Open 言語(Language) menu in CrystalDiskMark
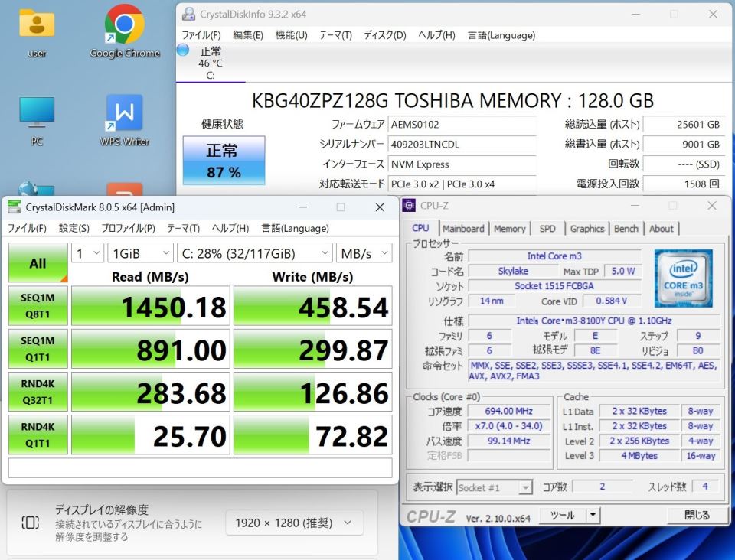Image resolution: width=735 pixels, height=560 pixels. coord(295,228)
